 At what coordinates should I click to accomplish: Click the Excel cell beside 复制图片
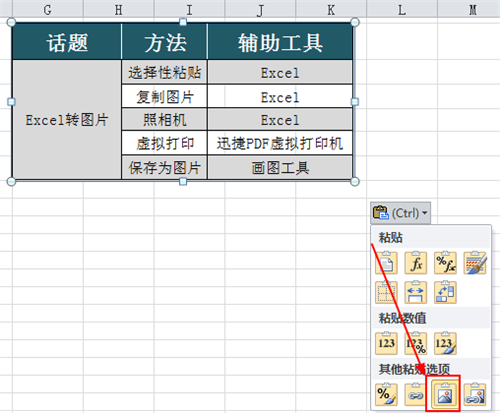(x=280, y=96)
